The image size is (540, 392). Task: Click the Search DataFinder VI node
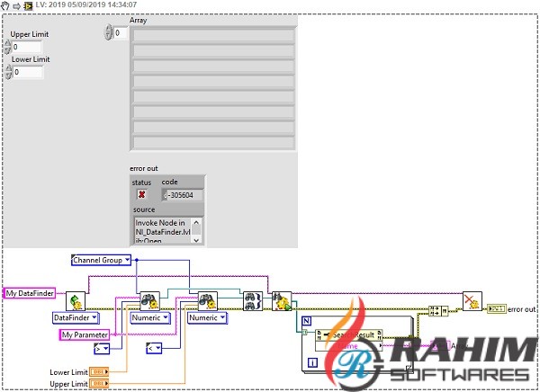(282, 301)
